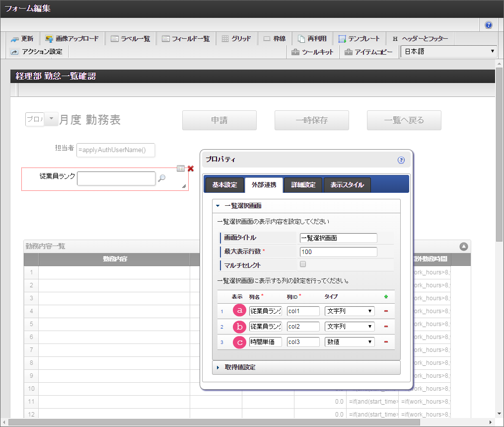This screenshot has height=427, width=504.
Task: Switch to the 基本設定 tab
Action: click(224, 185)
